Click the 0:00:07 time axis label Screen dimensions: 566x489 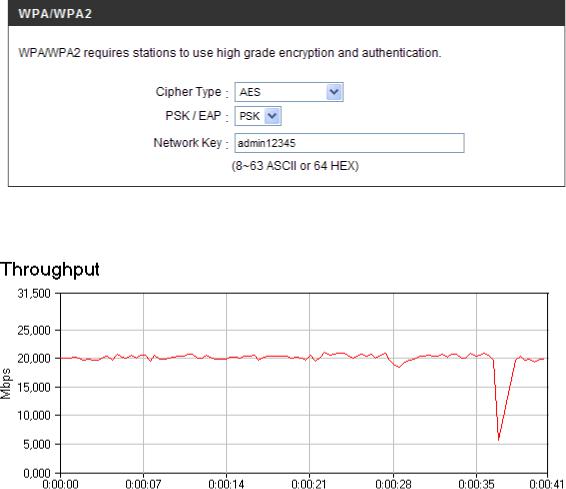click(143, 484)
